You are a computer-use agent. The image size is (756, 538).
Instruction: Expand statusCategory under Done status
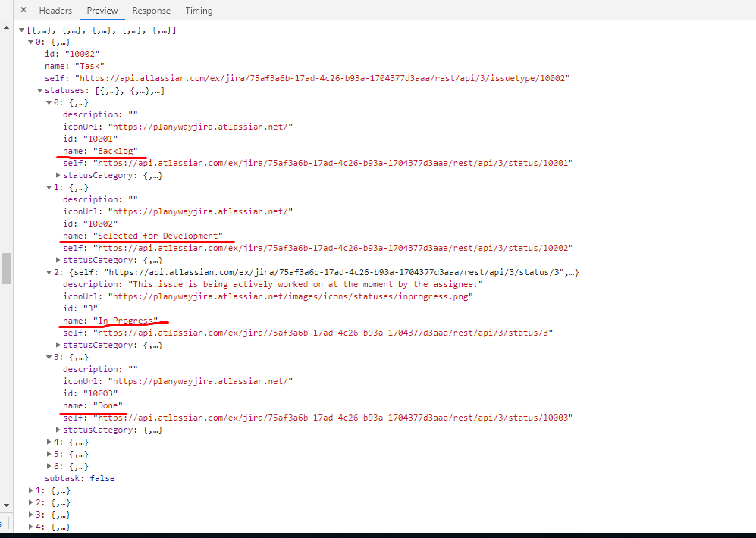[x=58, y=430]
